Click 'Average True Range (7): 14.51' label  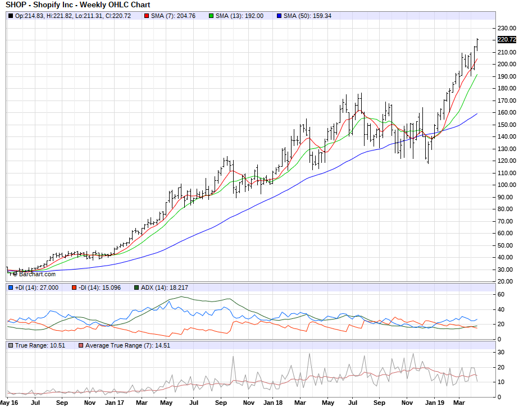(128, 345)
